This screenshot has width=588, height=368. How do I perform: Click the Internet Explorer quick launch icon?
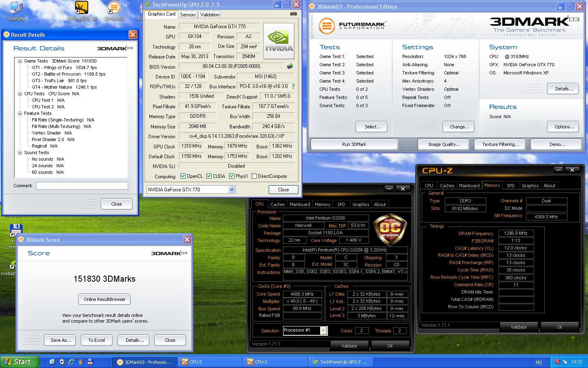point(71,361)
